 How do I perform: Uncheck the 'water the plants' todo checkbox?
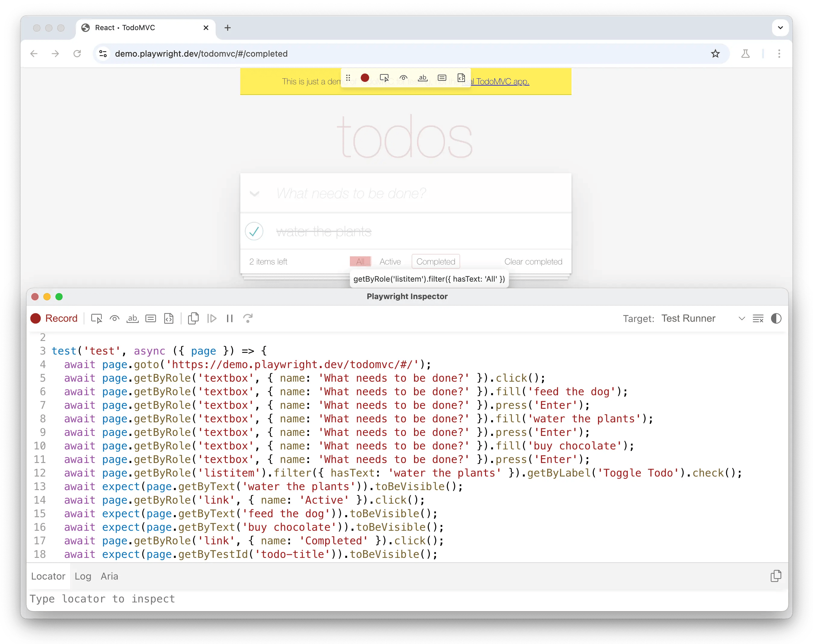pyautogui.click(x=254, y=231)
